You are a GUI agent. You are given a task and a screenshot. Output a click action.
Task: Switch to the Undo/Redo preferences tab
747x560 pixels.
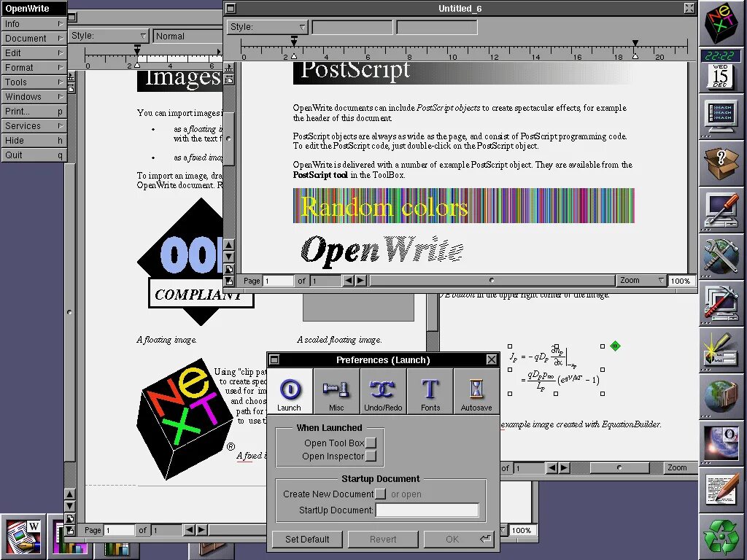pyautogui.click(x=383, y=392)
